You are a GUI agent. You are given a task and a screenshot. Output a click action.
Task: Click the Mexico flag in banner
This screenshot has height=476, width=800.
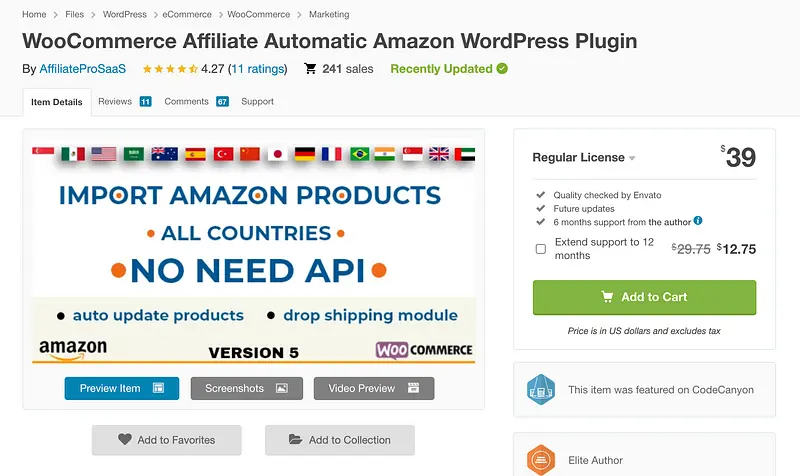73,154
